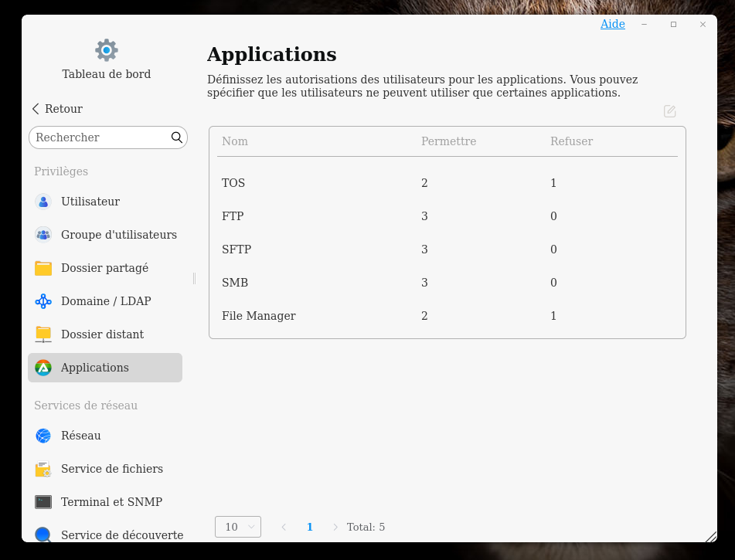Image resolution: width=735 pixels, height=560 pixels.
Task: Open Groupe d'utilisateurs settings
Action: pyautogui.click(x=118, y=235)
